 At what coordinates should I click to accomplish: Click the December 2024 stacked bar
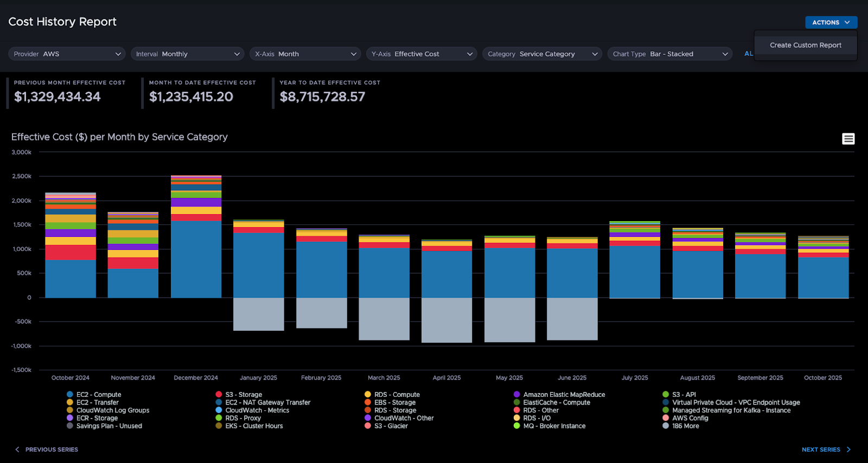(196, 255)
